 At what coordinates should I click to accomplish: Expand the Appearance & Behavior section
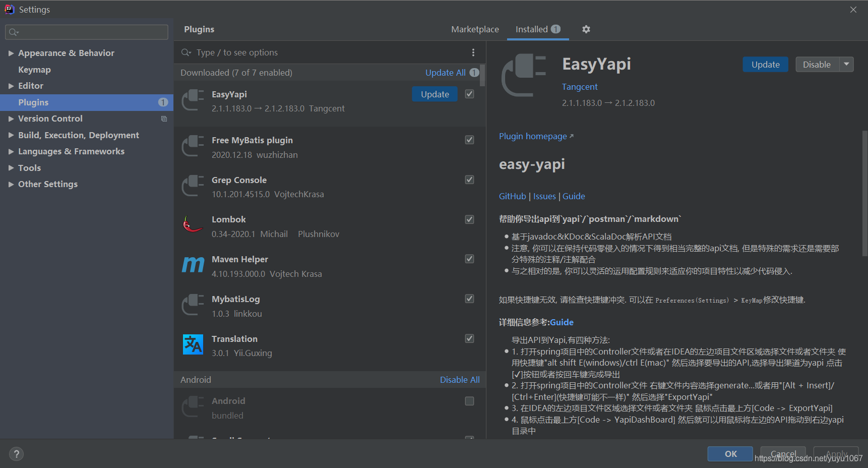11,52
